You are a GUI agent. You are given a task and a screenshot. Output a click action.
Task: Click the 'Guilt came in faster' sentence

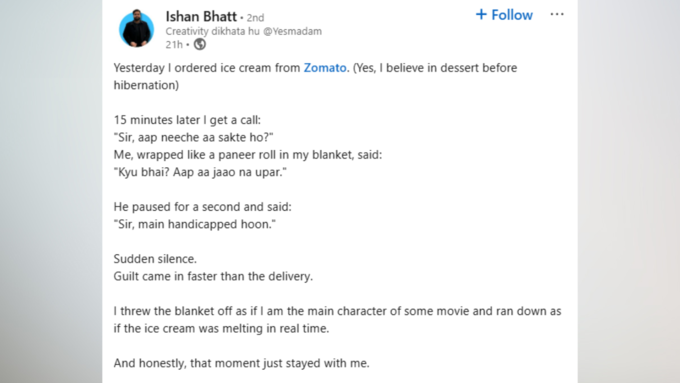click(213, 276)
